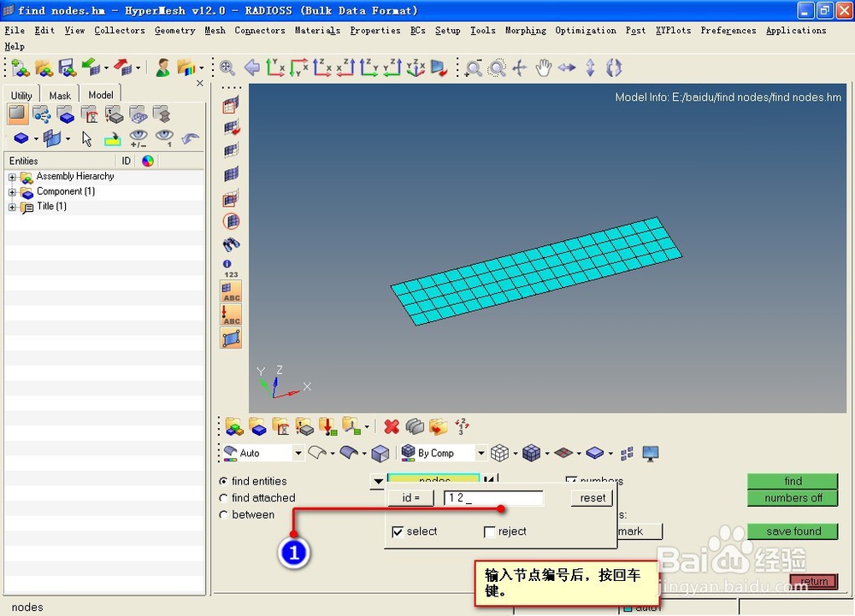Click the isometric view icon
Viewport: 855px width, 616px height.
pyautogui.click(x=416, y=67)
